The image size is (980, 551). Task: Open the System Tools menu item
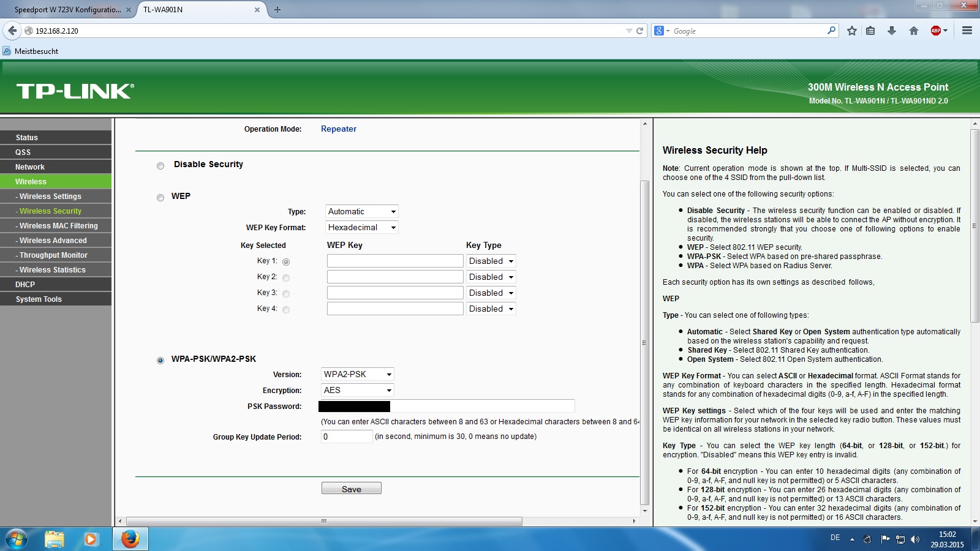coord(56,299)
